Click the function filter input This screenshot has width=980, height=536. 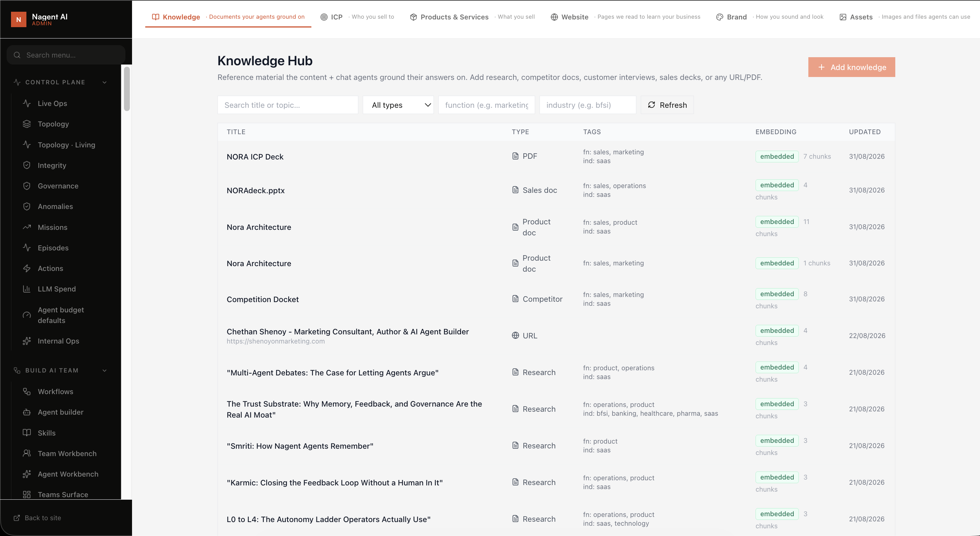(486, 105)
